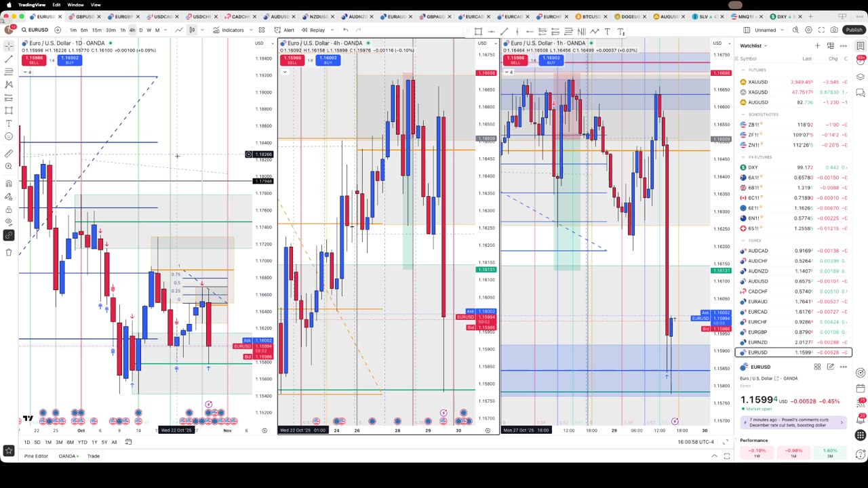This screenshot has width=868, height=488.
Task: Open chart settings hexagon icon
Action: coord(808,30)
